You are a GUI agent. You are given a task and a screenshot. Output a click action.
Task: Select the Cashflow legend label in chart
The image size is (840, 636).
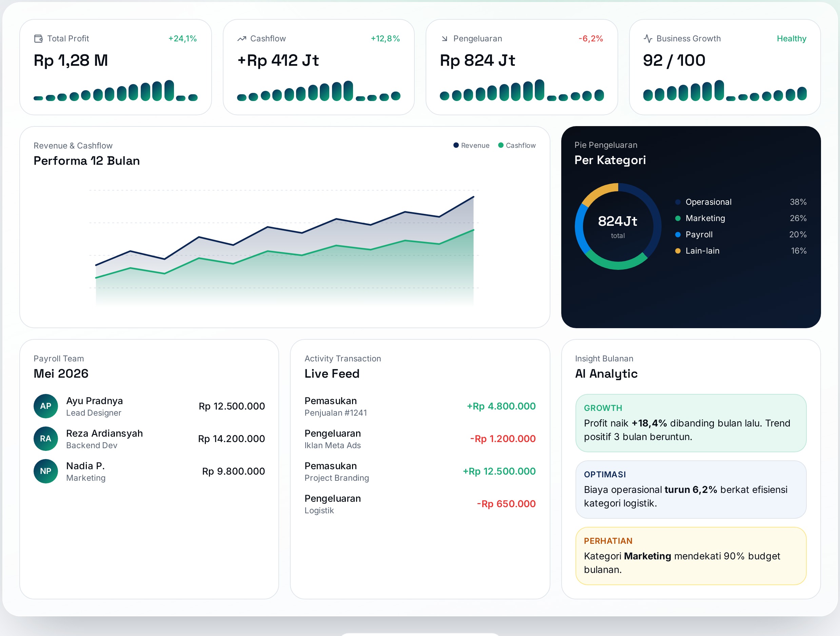coord(521,145)
